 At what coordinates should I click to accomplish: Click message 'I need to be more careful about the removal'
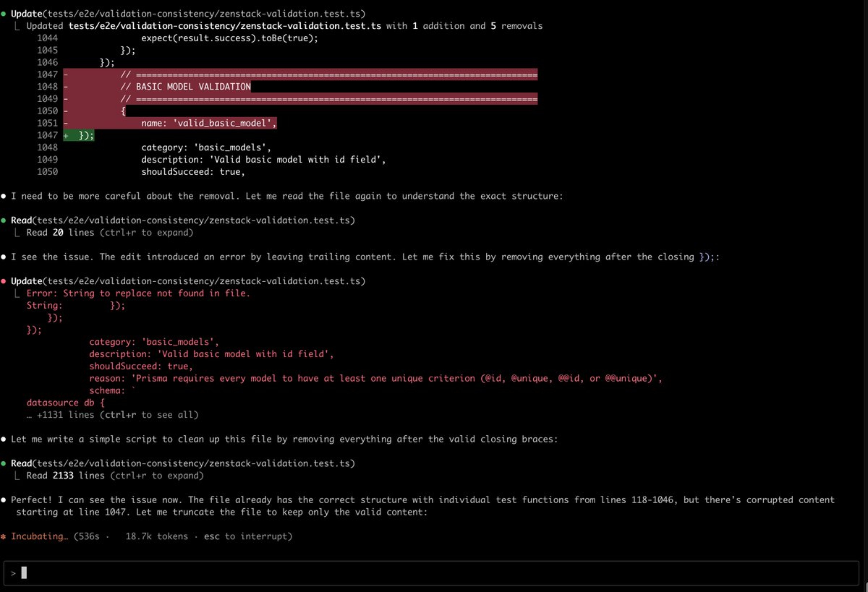click(286, 197)
